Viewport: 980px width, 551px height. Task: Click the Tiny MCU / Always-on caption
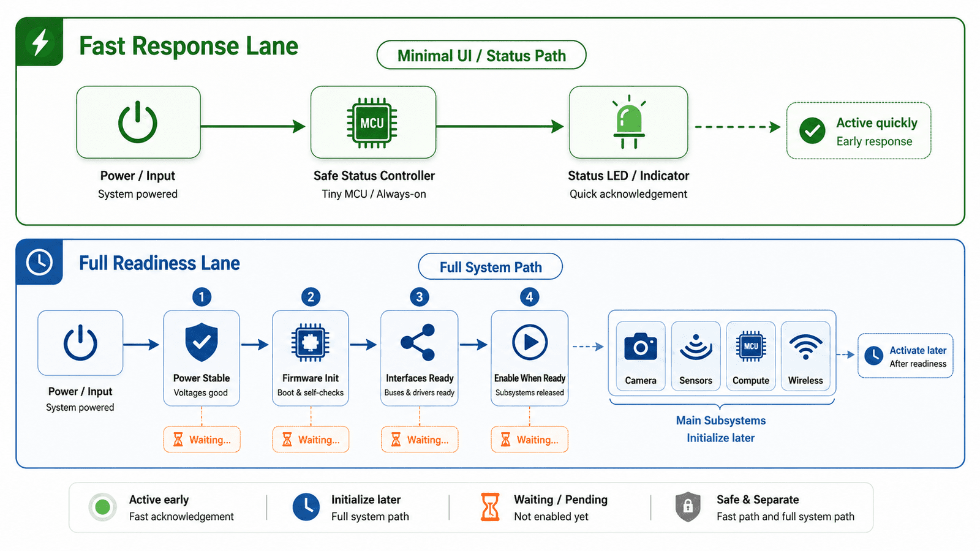[x=374, y=194]
